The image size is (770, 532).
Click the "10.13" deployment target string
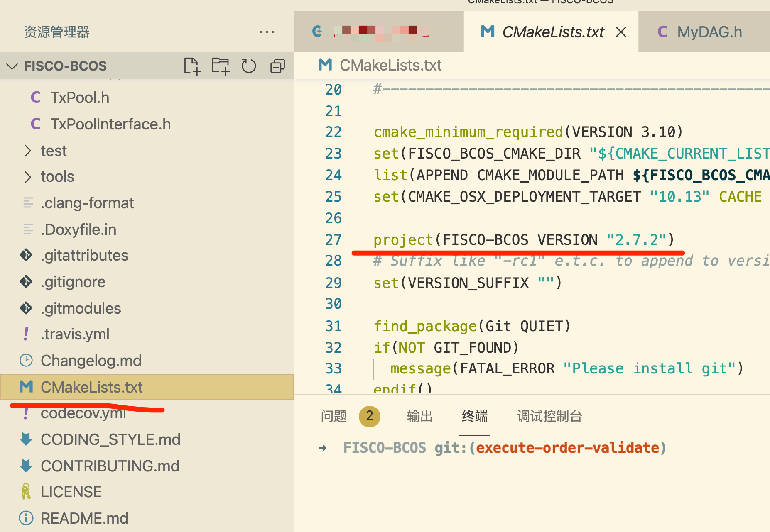pyautogui.click(x=679, y=197)
